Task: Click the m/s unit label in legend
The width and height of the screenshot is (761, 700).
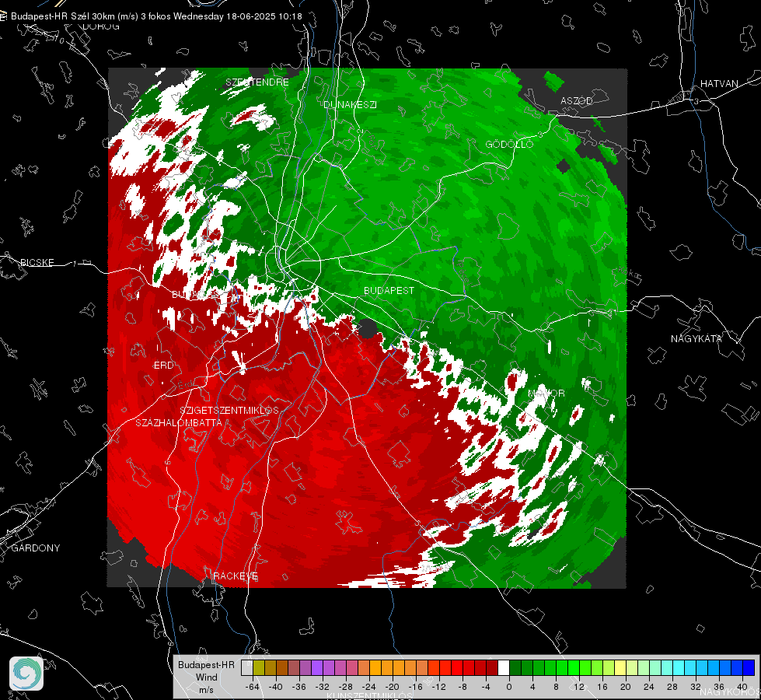Action: (206, 689)
